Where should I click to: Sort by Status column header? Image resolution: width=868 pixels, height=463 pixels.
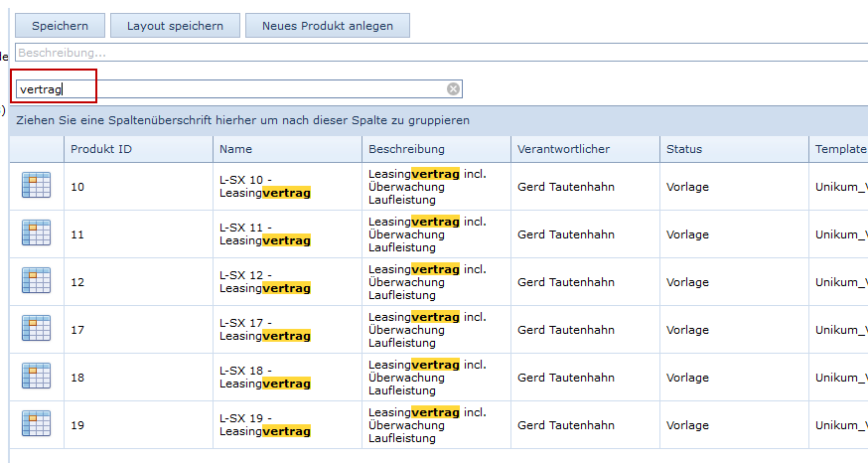tap(684, 149)
